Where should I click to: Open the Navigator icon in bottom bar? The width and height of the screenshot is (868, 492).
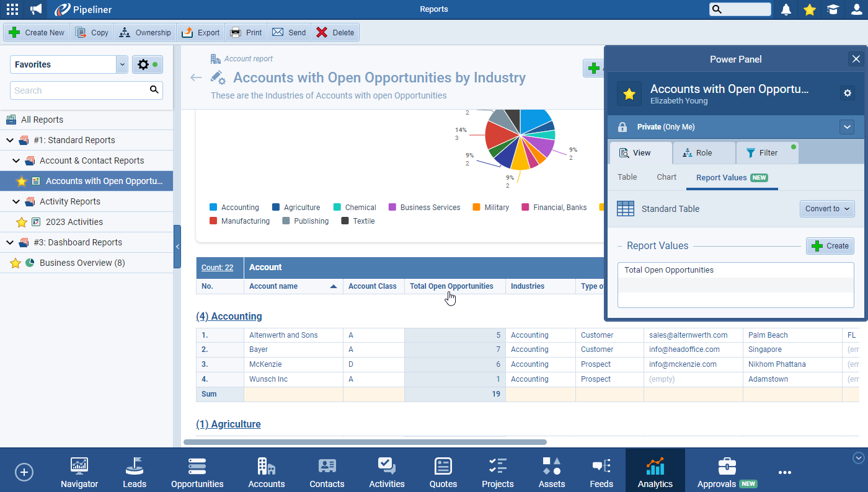point(79,472)
